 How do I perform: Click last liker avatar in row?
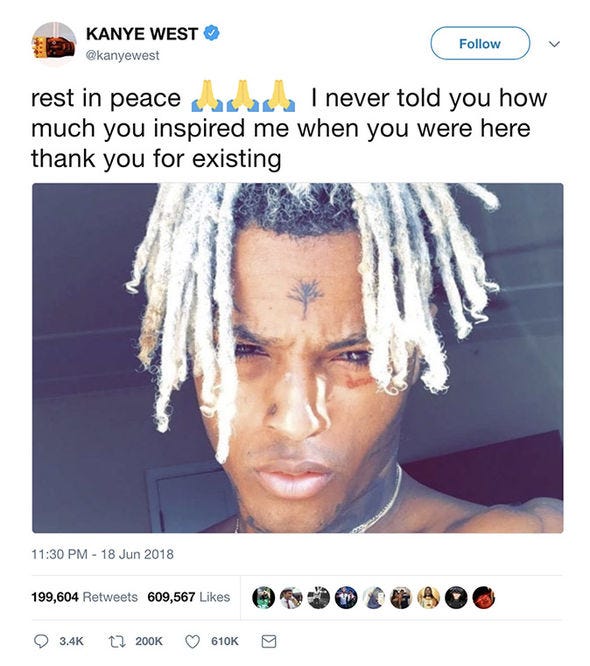click(483, 598)
